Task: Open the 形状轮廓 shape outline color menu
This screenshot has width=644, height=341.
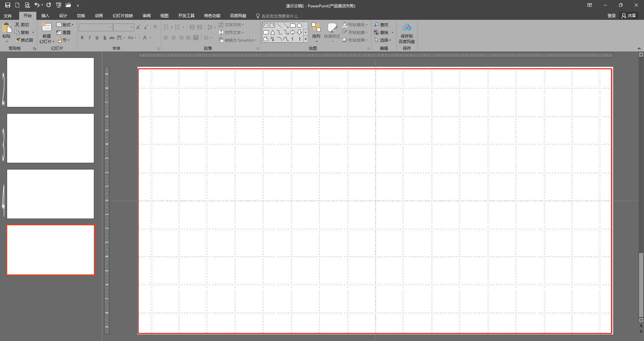Action: [x=355, y=33]
